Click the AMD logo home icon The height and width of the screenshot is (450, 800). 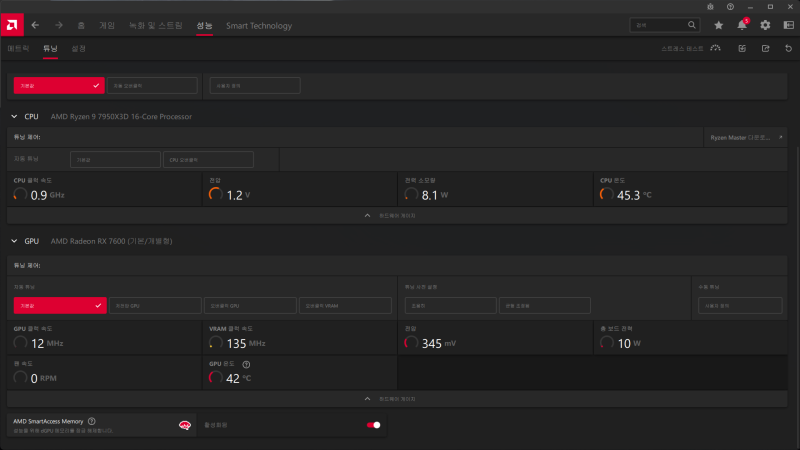pyautogui.click(x=12, y=25)
